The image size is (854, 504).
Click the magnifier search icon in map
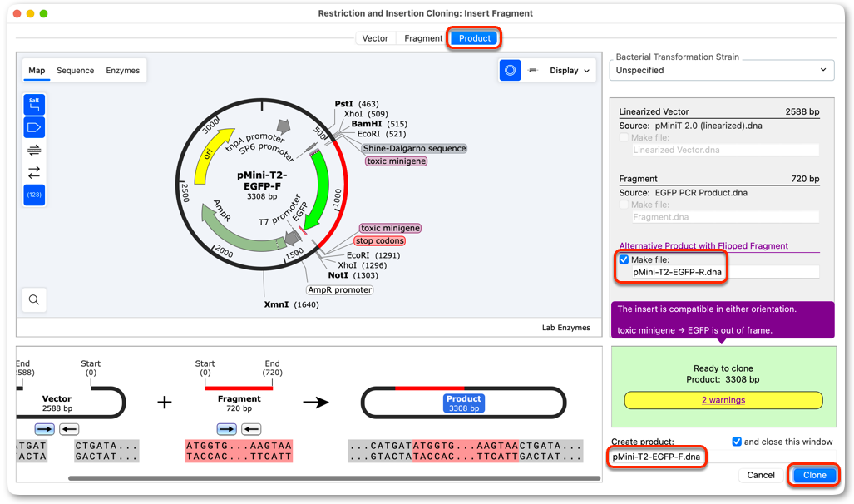pos(34,299)
